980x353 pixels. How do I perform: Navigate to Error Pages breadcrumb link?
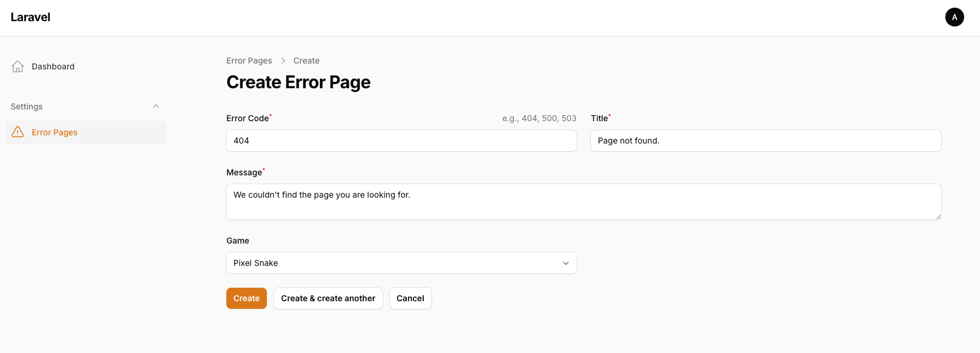point(249,61)
